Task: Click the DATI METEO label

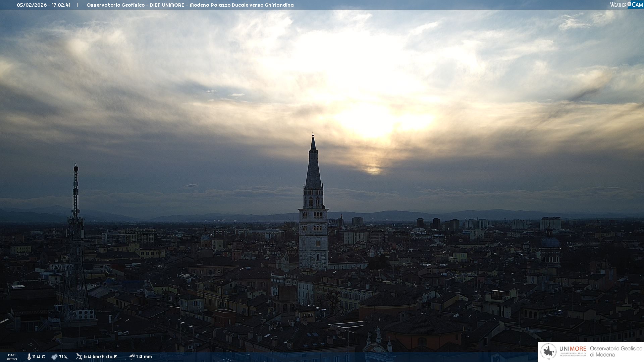Action: [x=12, y=357]
